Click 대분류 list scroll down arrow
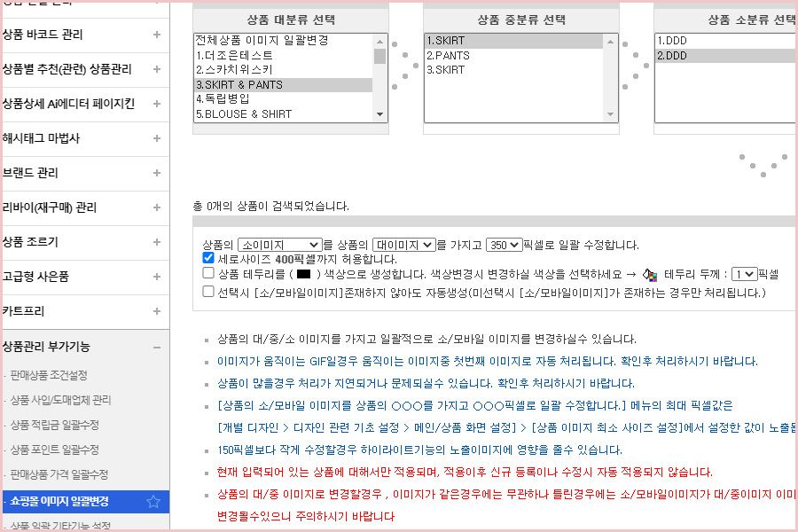Viewport: 798px width, 532px height. [x=379, y=114]
